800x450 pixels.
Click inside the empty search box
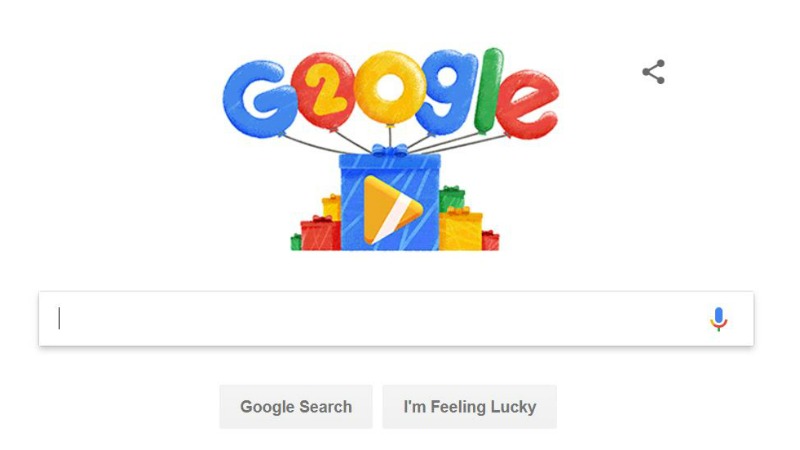pos(396,319)
